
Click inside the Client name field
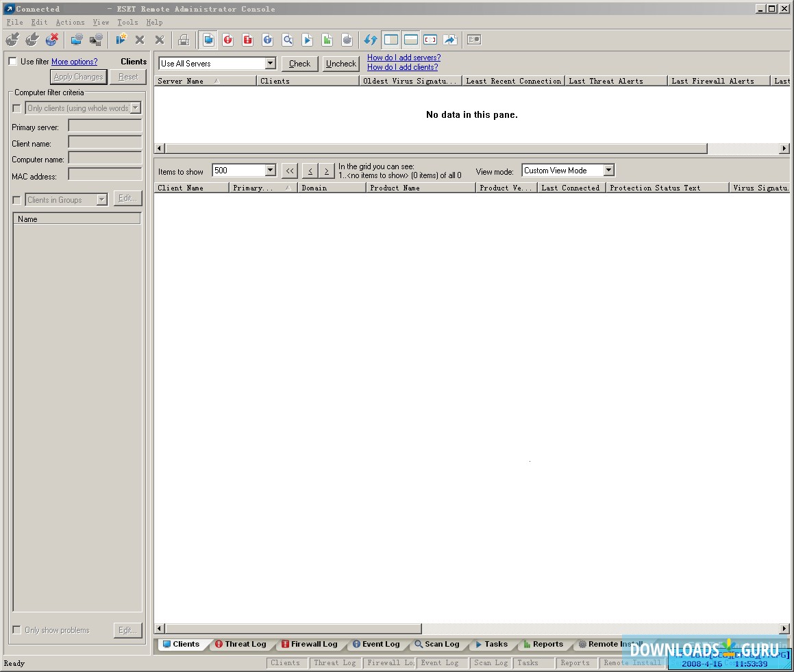[104, 143]
